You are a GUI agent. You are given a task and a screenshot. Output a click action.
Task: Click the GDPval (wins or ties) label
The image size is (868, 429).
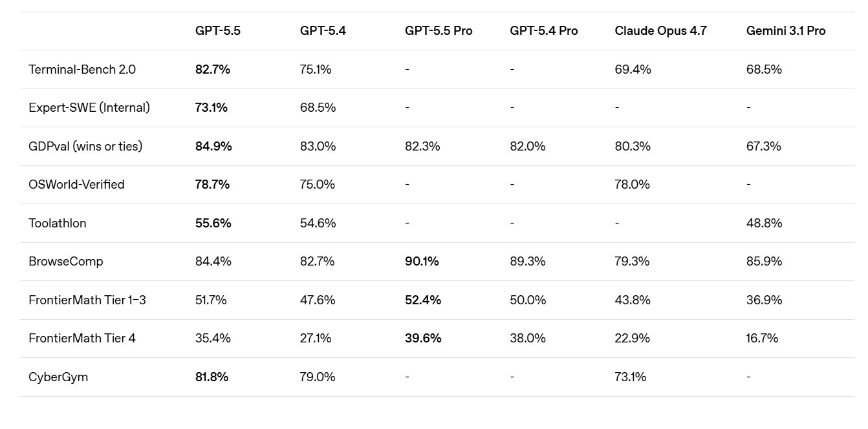click(85, 146)
